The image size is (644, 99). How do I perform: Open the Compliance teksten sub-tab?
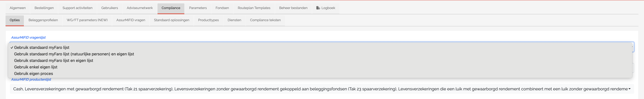(265, 20)
